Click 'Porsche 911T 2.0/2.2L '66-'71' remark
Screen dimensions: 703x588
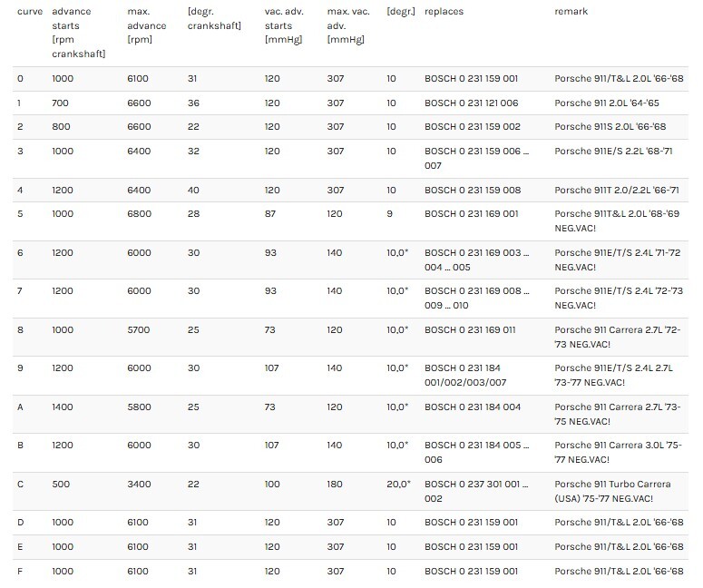[x=617, y=191]
